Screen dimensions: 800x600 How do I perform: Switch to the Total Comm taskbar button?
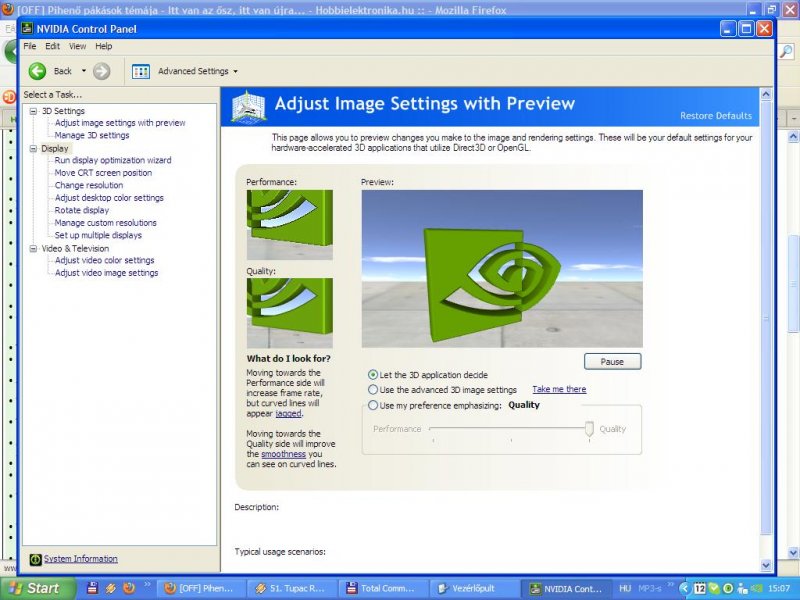click(382, 589)
